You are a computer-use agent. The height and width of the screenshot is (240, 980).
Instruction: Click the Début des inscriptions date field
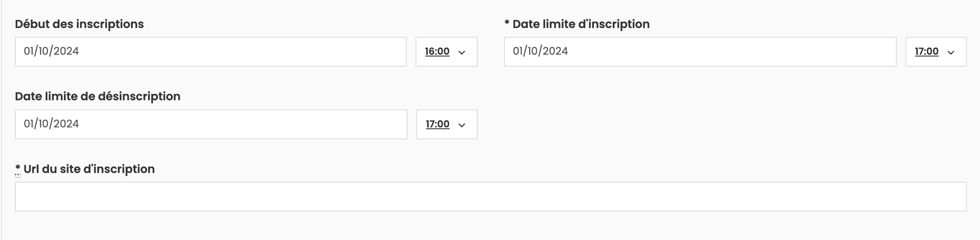[x=210, y=52]
